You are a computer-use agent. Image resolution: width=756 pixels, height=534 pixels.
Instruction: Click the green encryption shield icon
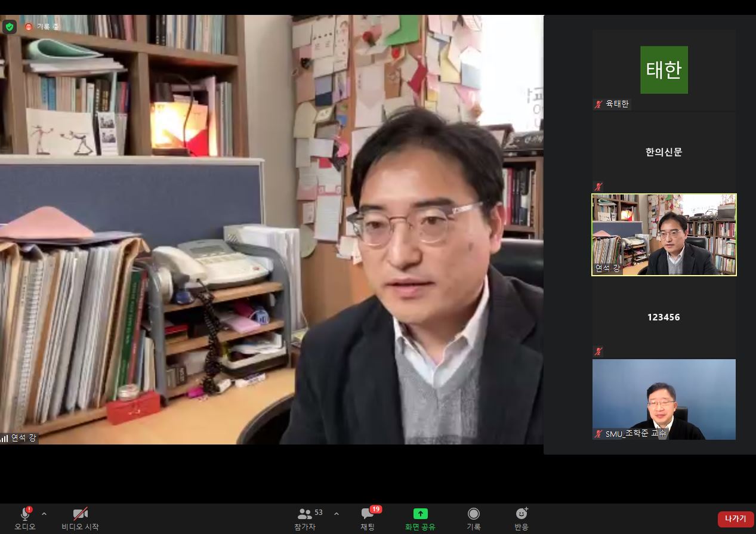(9, 27)
